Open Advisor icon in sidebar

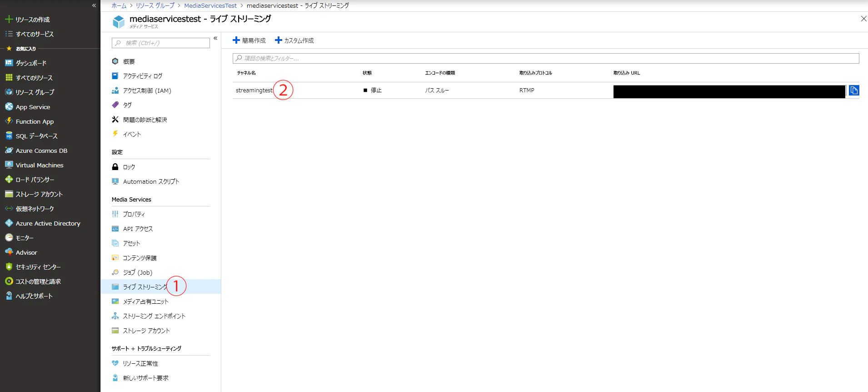pyautogui.click(x=9, y=252)
